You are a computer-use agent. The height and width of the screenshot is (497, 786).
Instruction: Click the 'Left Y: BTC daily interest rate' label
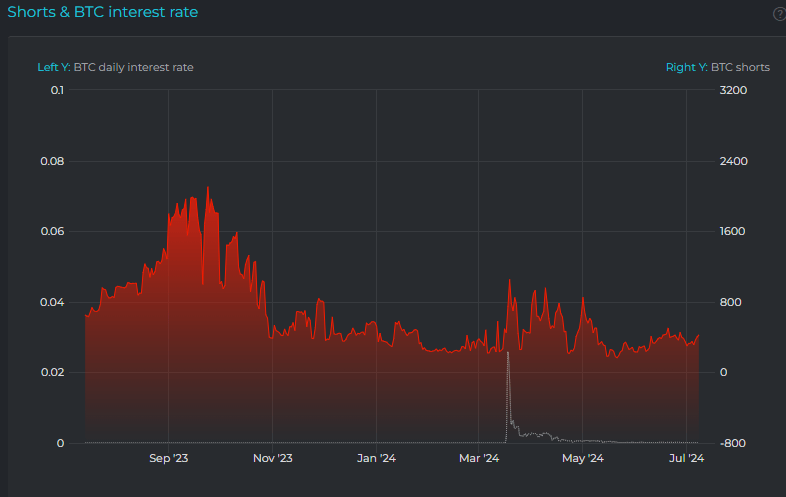click(x=115, y=67)
